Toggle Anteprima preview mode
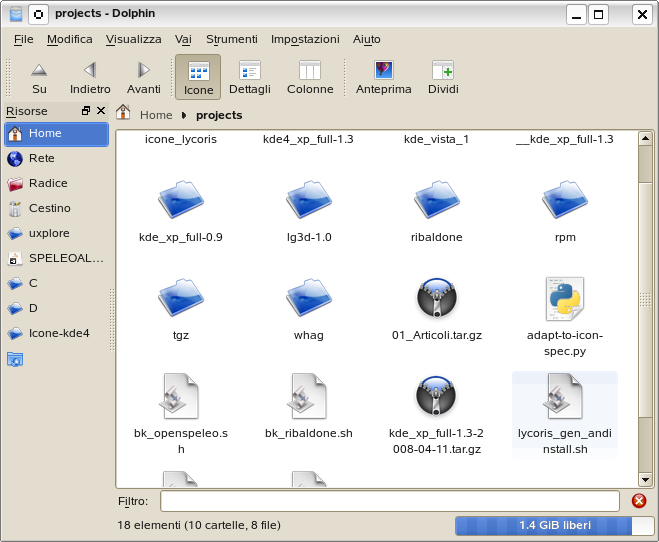 [x=384, y=78]
